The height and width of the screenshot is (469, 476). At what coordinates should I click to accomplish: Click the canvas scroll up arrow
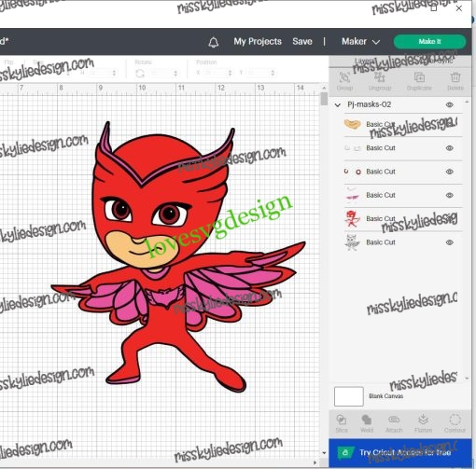[x=324, y=88]
